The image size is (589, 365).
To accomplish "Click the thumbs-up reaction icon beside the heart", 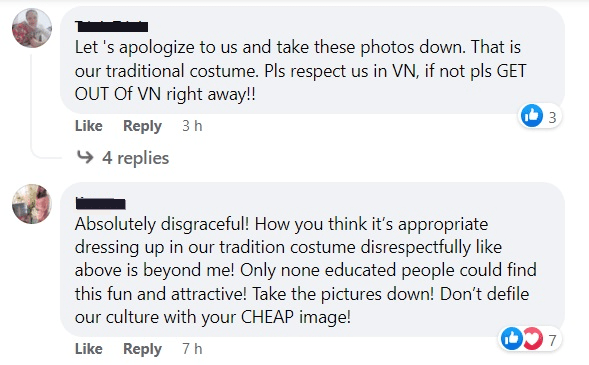I will pyautogui.click(x=512, y=338).
